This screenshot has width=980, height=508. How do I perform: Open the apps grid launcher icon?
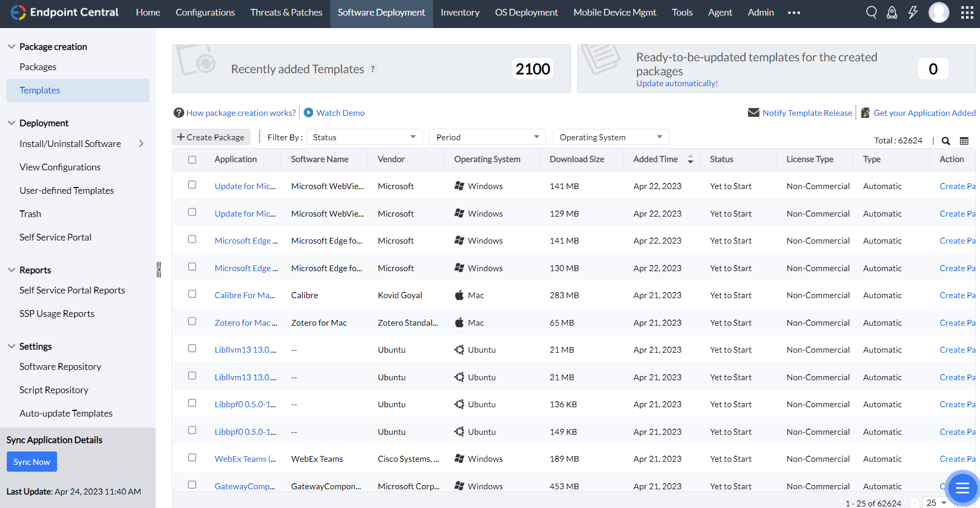point(967,12)
